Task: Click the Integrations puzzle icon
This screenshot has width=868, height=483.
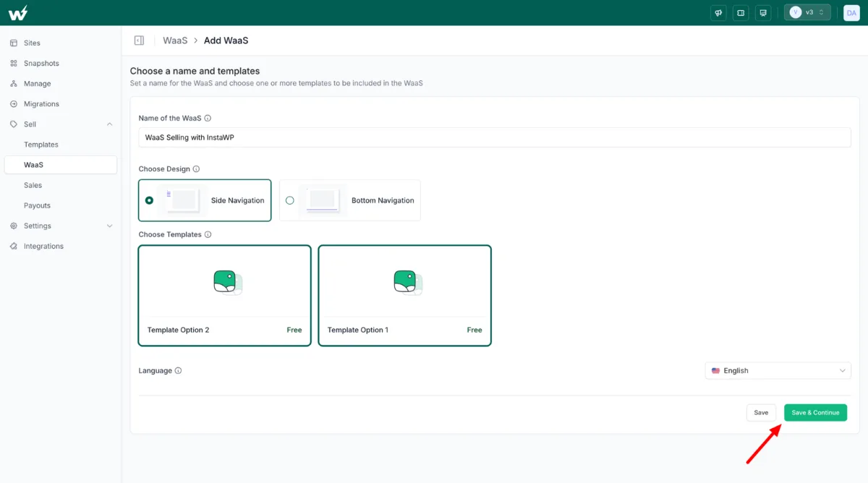Action: pos(14,246)
